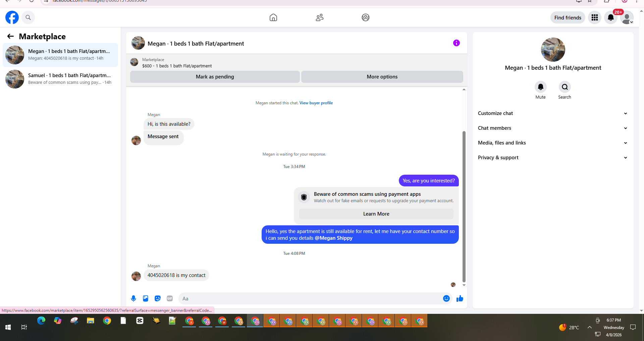644x341 pixels.
Task: Click Learn More on the scam warning
Action: 376,214
